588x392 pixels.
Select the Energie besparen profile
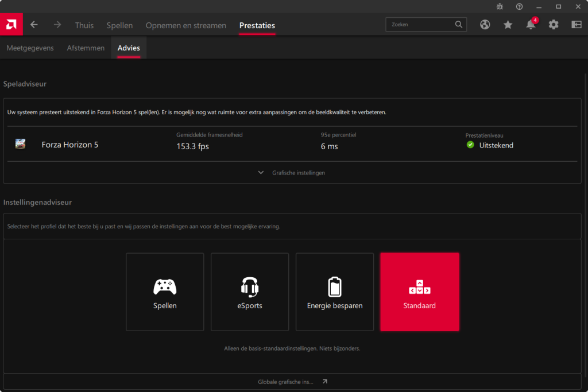click(335, 292)
